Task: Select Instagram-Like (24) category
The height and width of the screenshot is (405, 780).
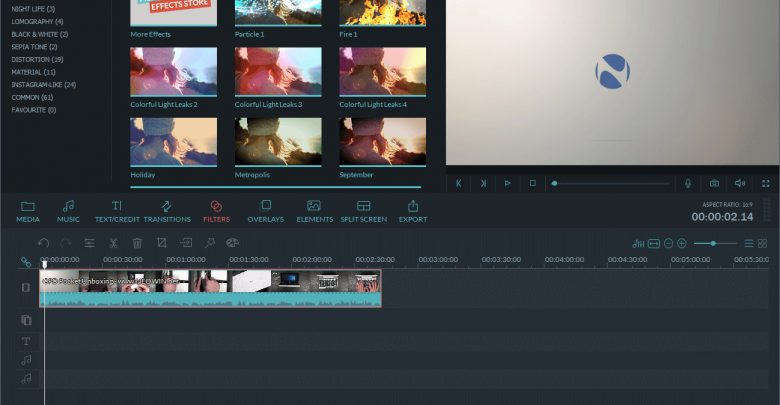Action: coord(44,85)
